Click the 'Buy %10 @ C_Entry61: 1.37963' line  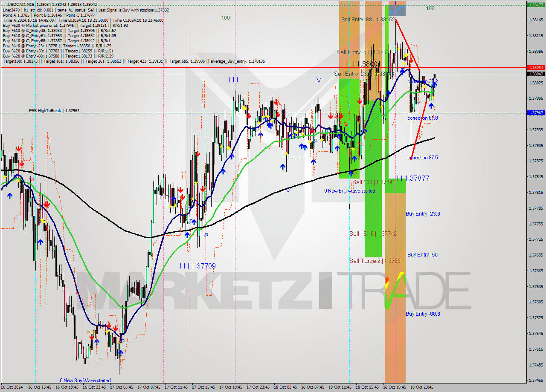(59, 35)
